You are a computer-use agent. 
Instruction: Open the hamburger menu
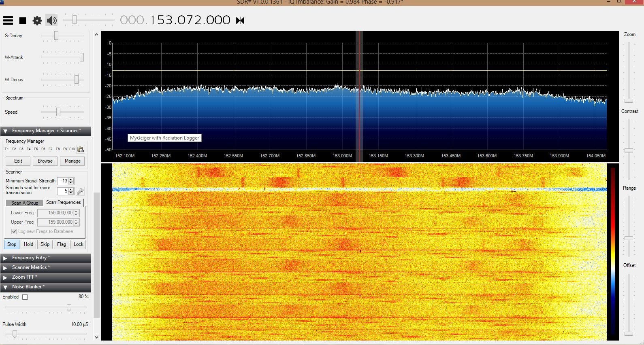point(8,20)
